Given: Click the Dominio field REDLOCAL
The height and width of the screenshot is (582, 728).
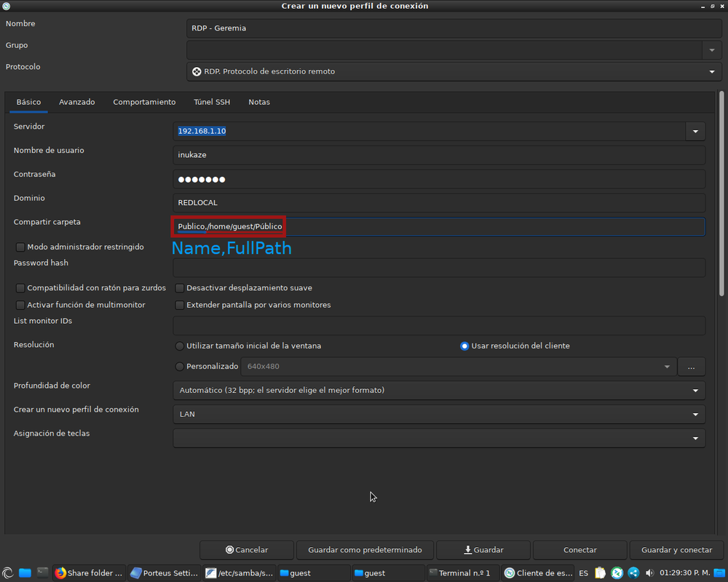Looking at the screenshot, I should point(439,203).
